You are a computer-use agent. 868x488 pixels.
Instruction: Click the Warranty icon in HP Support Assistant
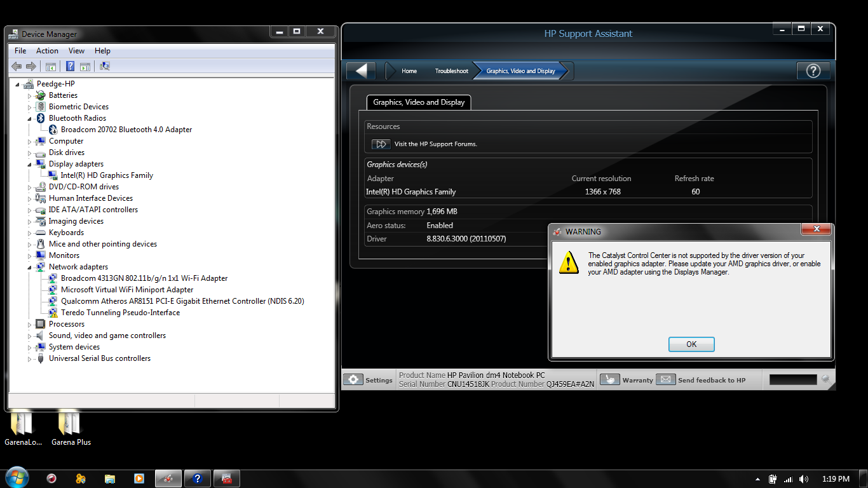tap(610, 379)
